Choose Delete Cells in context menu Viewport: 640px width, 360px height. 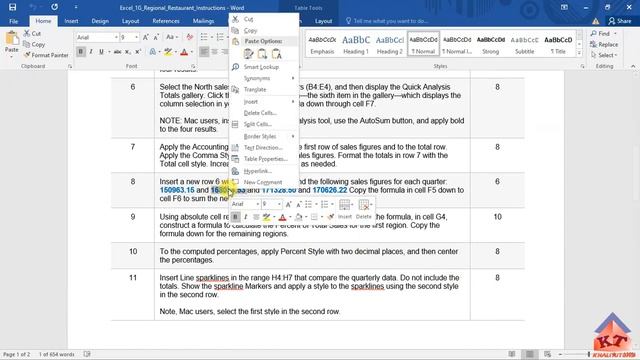(x=260, y=113)
